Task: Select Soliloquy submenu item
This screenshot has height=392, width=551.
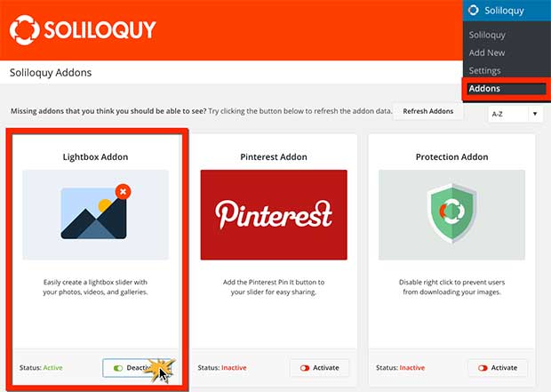Action: 487,35
